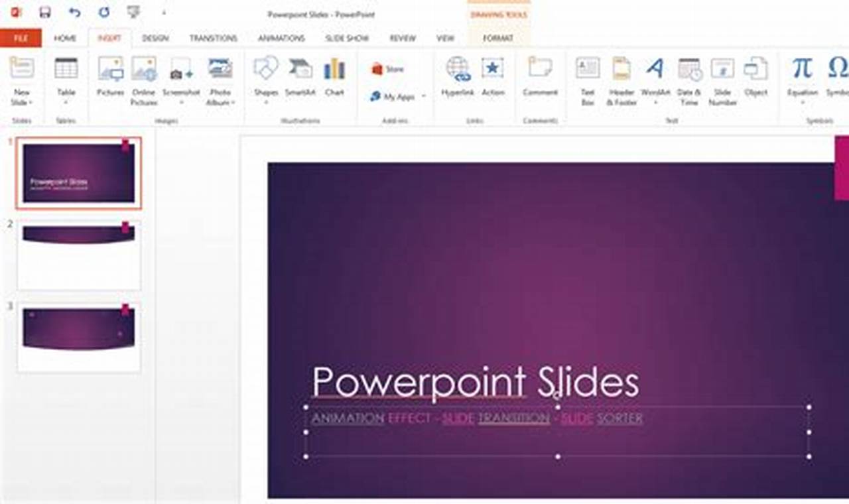Open the Office Store
Image resolution: width=849 pixels, height=504 pixels.
pos(388,68)
